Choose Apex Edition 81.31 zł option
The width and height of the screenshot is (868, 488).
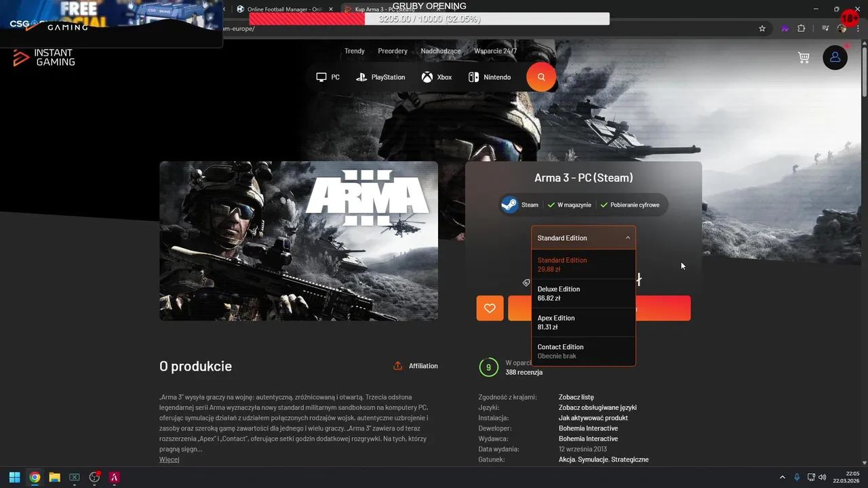click(x=584, y=323)
